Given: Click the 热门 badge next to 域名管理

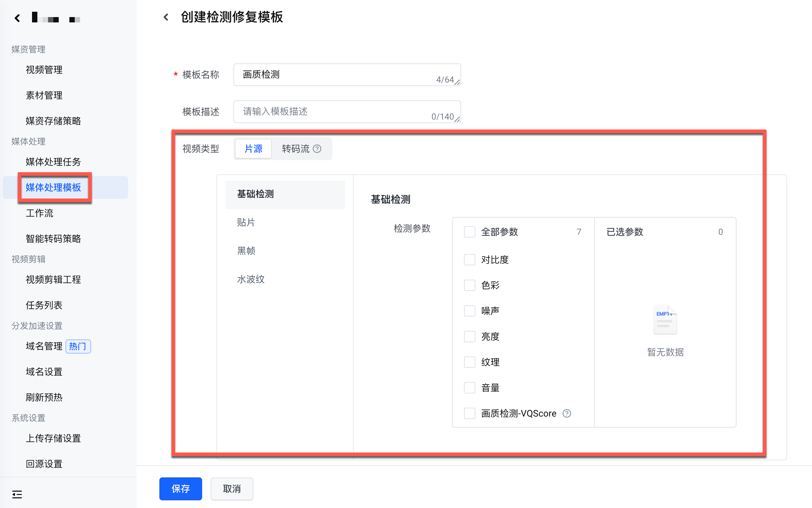Looking at the screenshot, I should click(x=78, y=346).
